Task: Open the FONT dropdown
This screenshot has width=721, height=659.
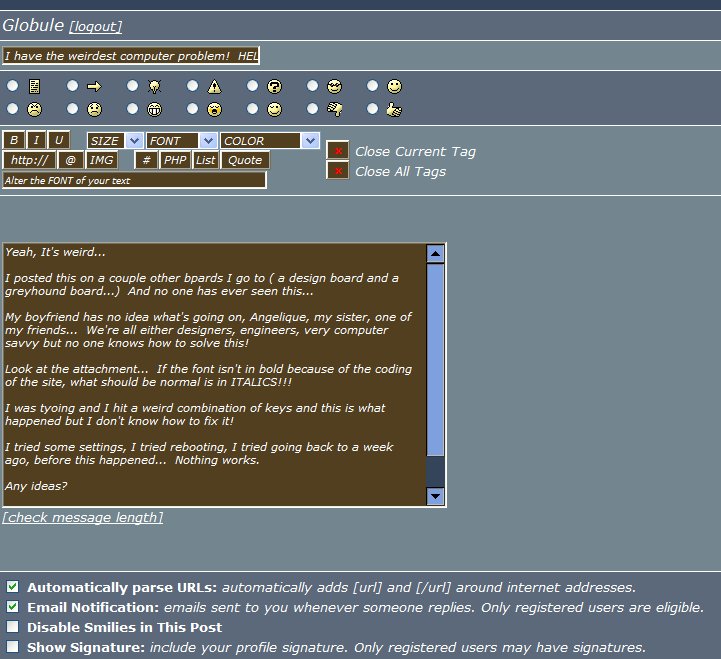Action: point(181,141)
